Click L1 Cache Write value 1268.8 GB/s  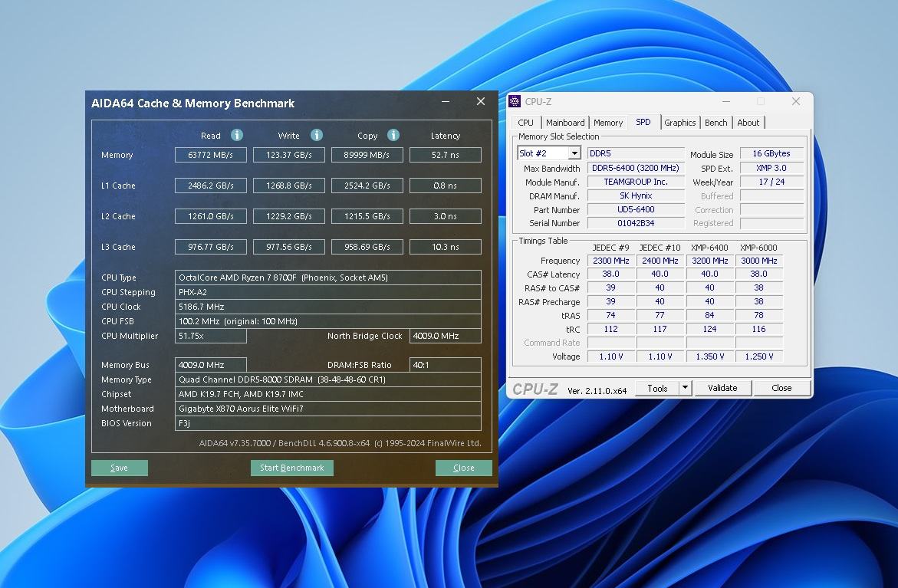(x=288, y=186)
